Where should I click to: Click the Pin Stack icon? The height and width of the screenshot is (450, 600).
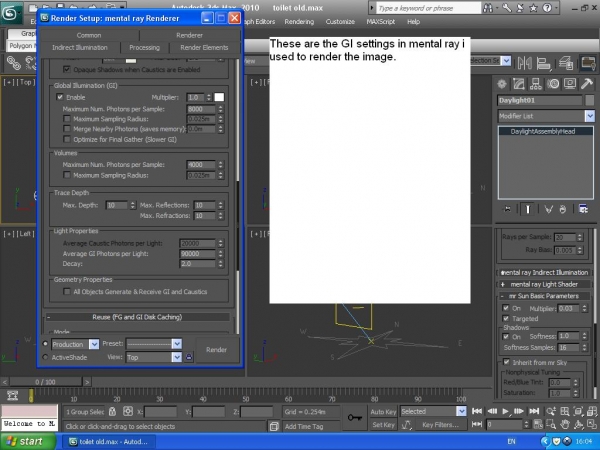[507, 209]
